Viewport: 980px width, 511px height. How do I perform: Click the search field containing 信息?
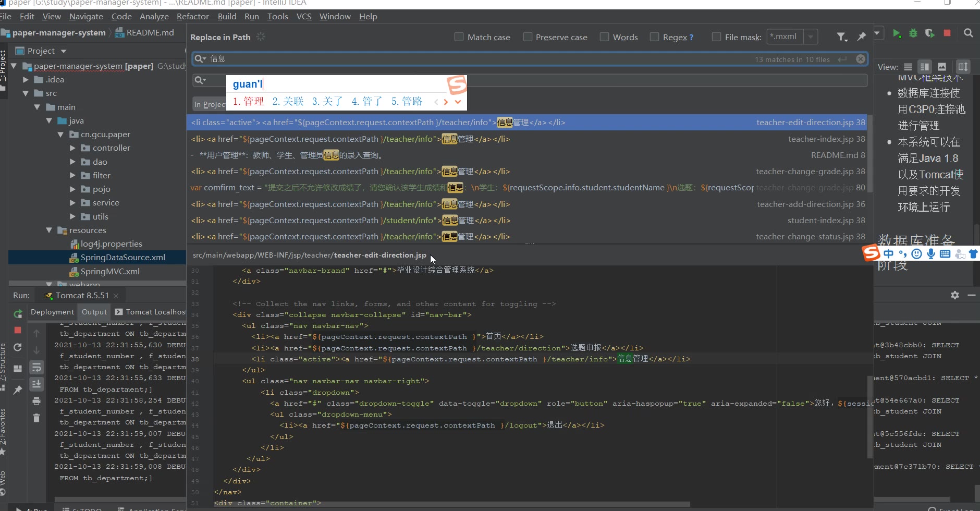pos(531,59)
